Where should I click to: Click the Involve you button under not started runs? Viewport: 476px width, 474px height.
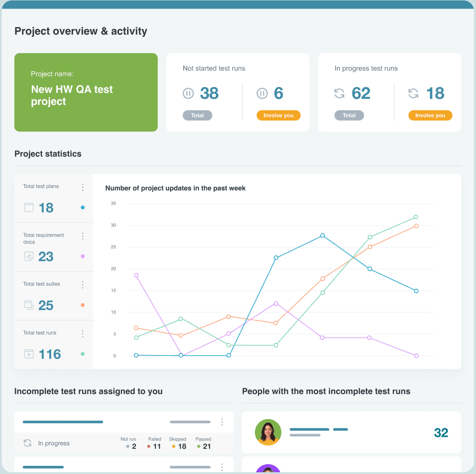point(278,115)
